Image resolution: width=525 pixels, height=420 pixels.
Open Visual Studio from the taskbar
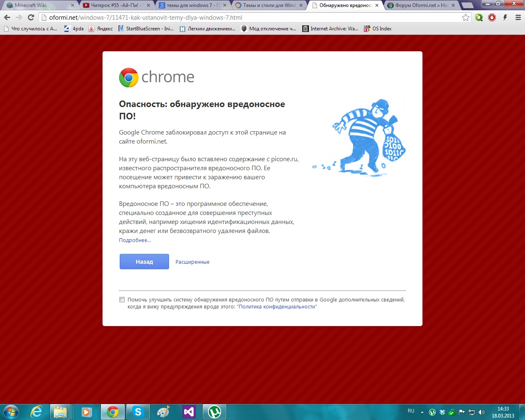[189, 412]
